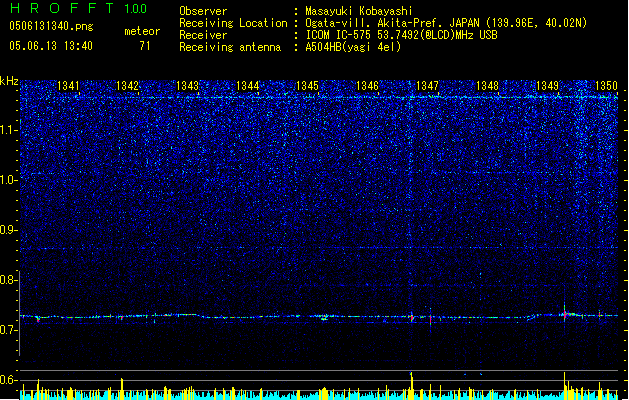Click the 1348 time marker
The width and height of the screenshot is (629, 400).
click(x=487, y=86)
